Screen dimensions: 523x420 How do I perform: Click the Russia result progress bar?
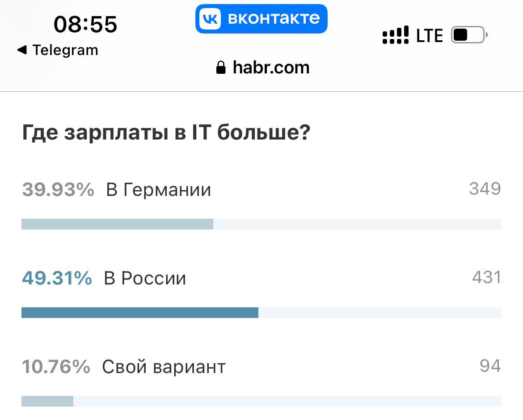point(261,313)
